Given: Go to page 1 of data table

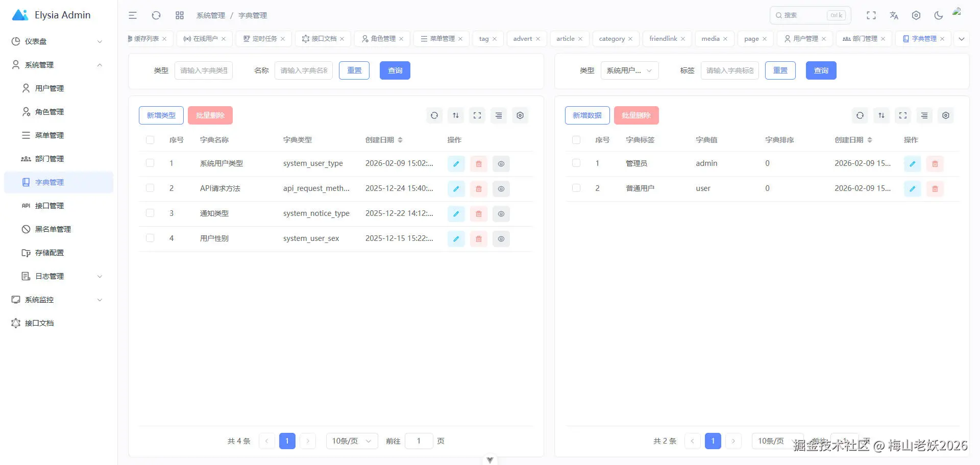Looking at the screenshot, I should [x=713, y=441].
